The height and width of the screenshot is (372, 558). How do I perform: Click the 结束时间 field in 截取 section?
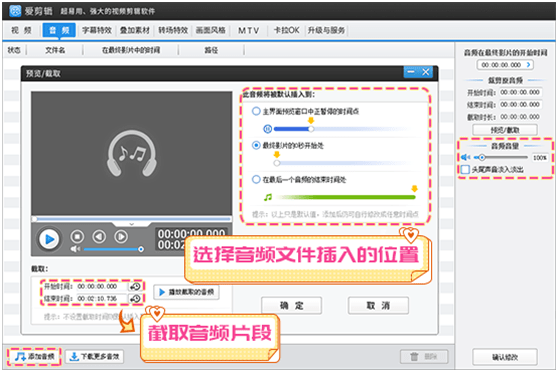(102, 299)
